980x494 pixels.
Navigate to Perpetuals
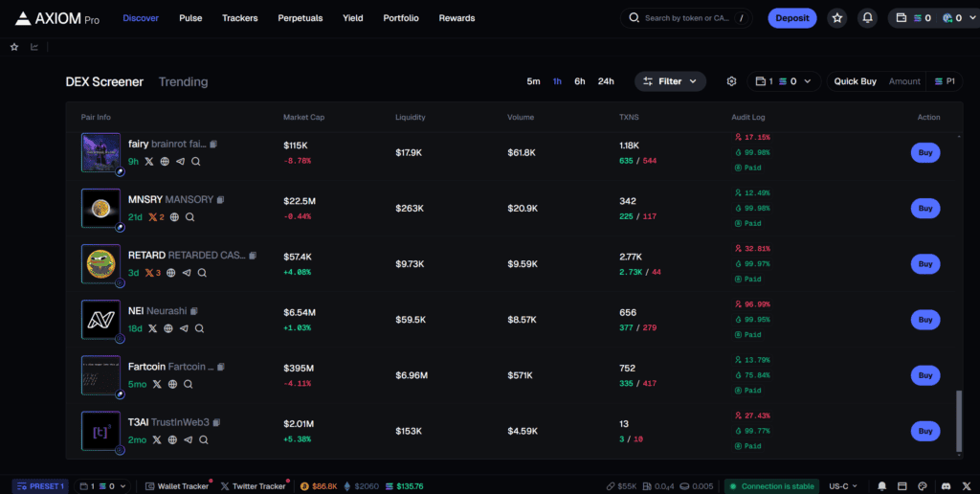(301, 18)
